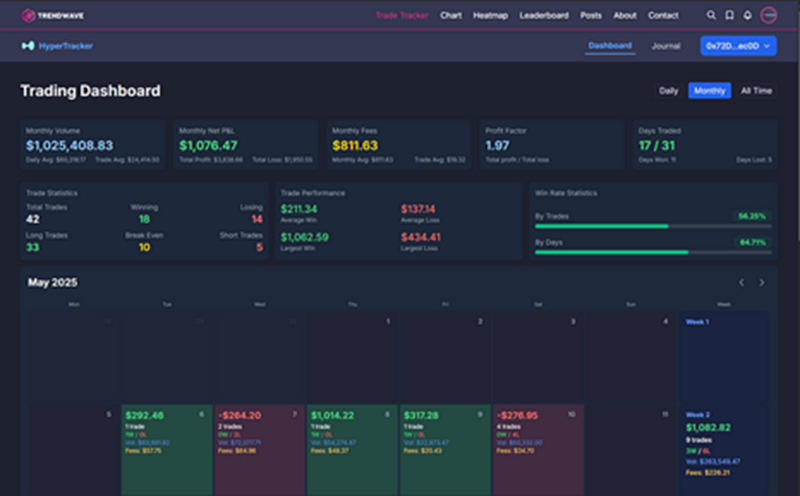Expand the 0x72D wallet address dropdown

point(738,46)
